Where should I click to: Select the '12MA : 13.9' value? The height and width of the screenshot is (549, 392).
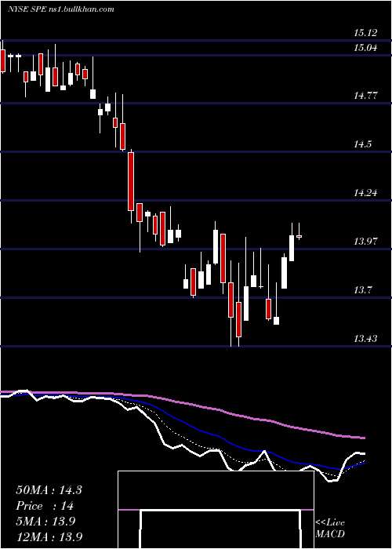(49, 537)
